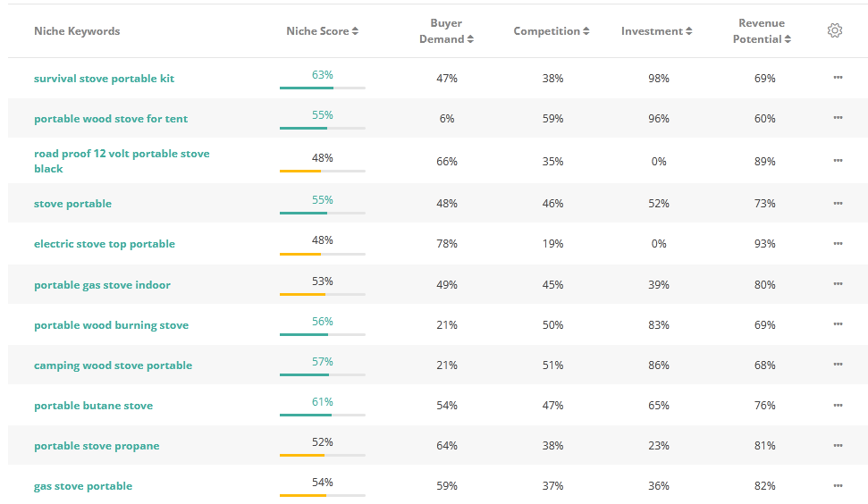Open more options for survival stove portable kit
The image size is (868, 504).
point(838,78)
